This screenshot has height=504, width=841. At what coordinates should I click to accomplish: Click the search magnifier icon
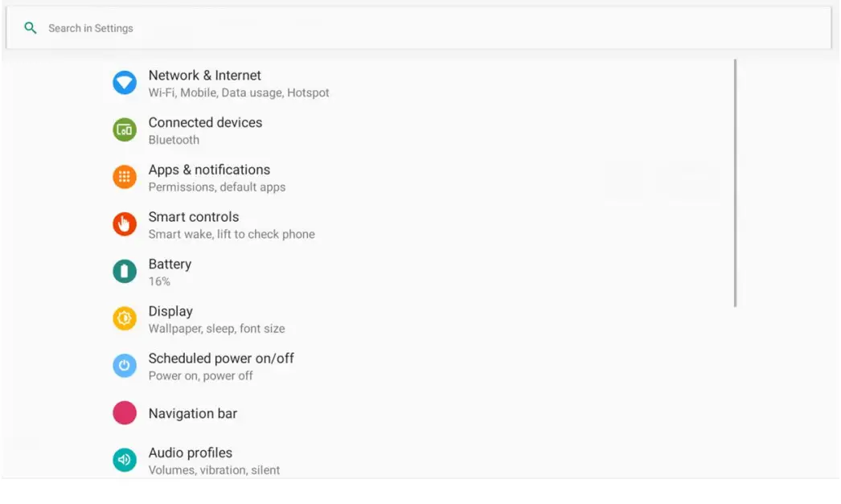click(31, 28)
